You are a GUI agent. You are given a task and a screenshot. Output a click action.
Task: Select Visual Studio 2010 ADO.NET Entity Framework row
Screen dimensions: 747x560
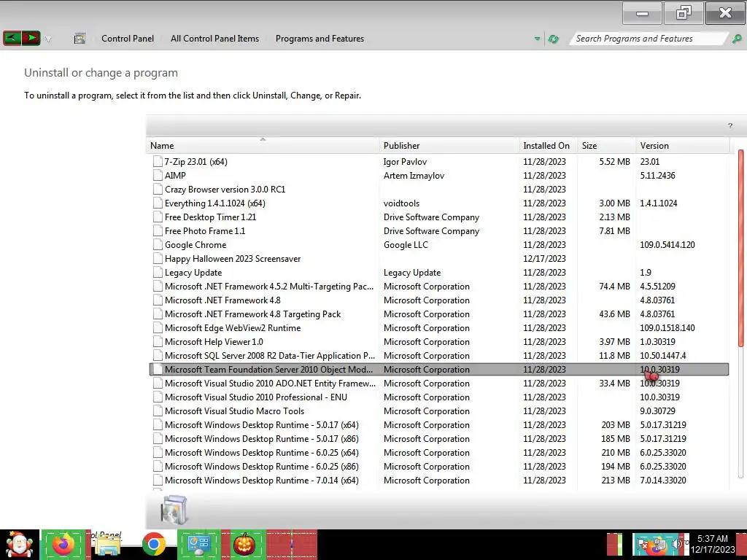pos(438,384)
